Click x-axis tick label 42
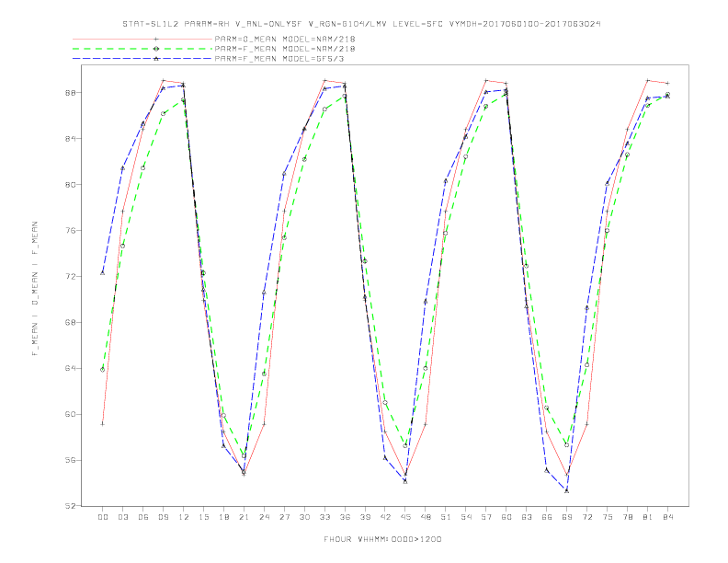 pyautogui.click(x=385, y=517)
